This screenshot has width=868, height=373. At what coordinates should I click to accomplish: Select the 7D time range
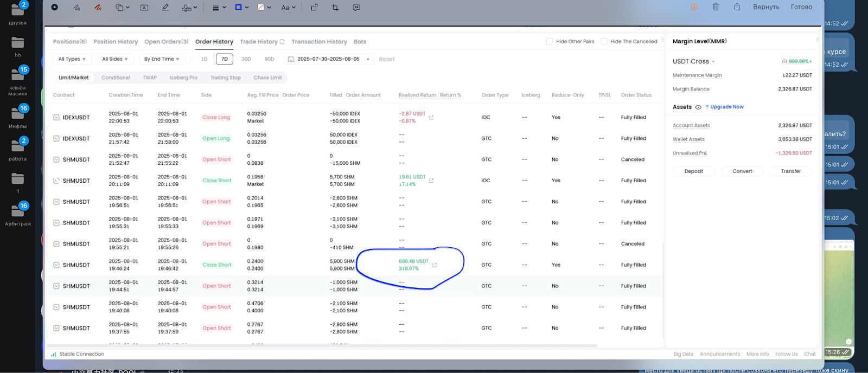click(x=225, y=59)
